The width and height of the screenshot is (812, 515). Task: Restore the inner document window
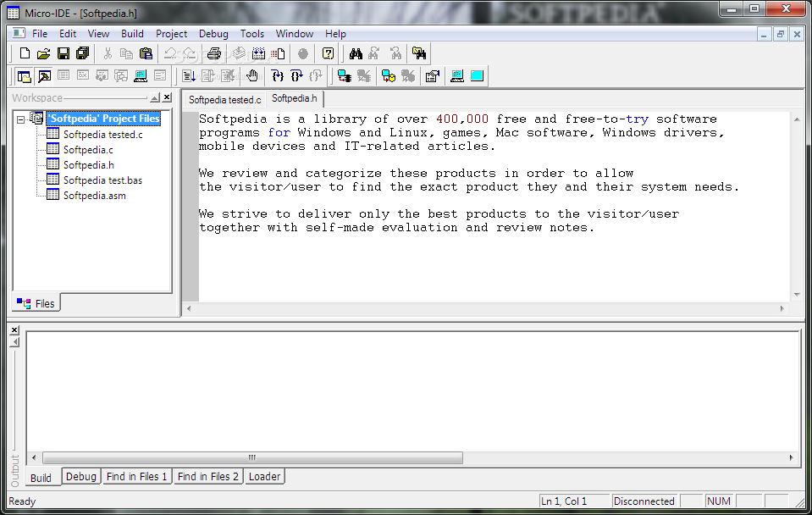coord(780,34)
